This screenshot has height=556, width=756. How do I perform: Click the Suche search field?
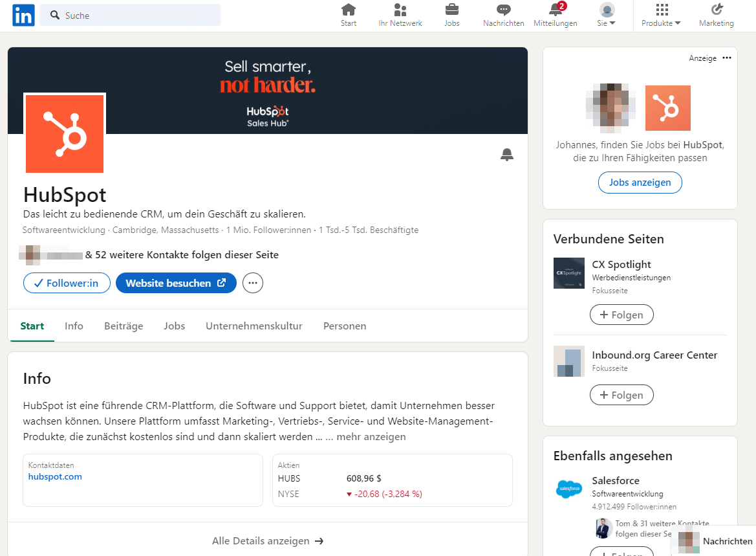tap(130, 15)
